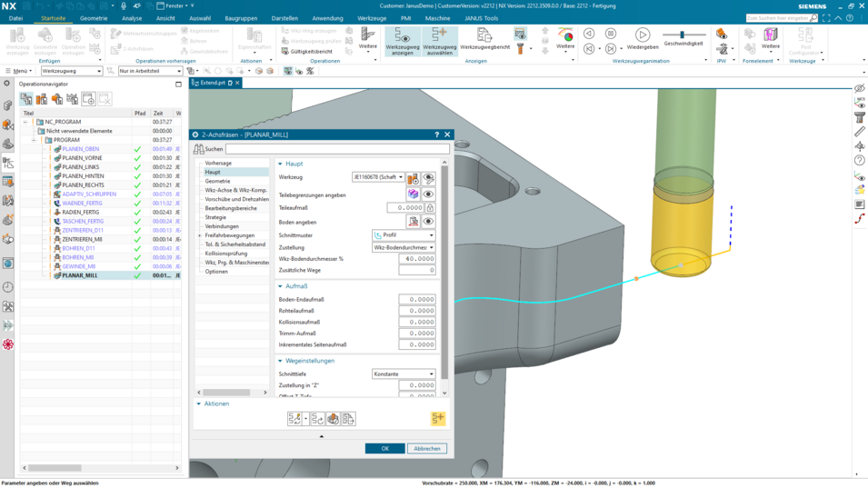Click the replay tool path action icon

coord(317,419)
